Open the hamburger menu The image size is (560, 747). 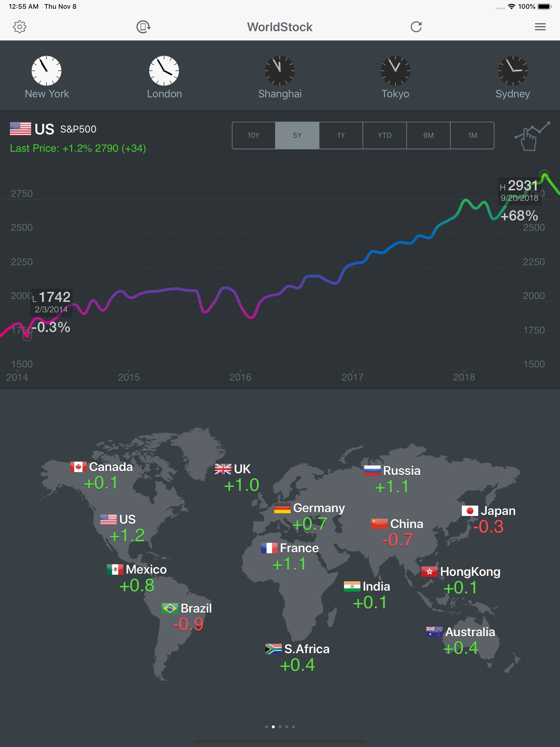[540, 27]
